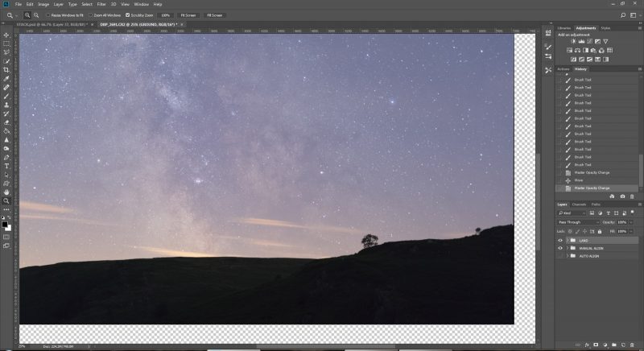The height and width of the screenshot is (351, 644).
Task: Toggle lock position for the layer
Action: [x=585, y=232]
